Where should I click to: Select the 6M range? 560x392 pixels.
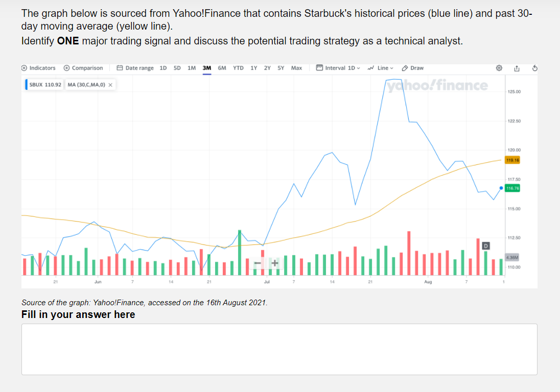[x=222, y=68]
